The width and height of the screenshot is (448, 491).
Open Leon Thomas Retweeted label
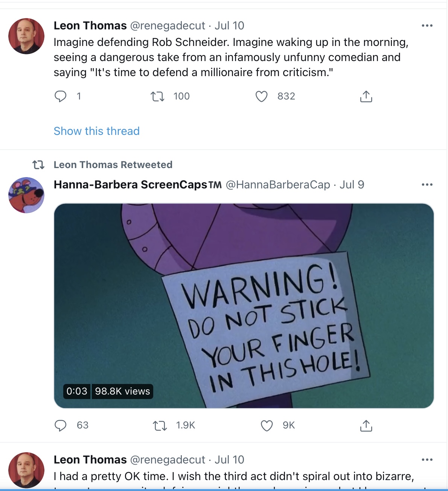113,165
